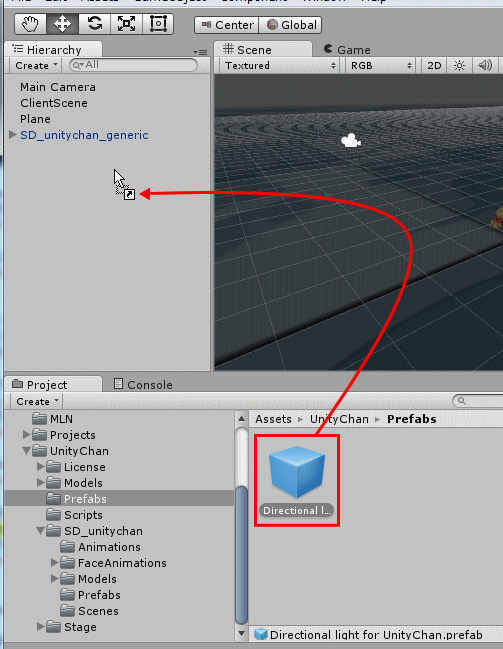Switch to the Console tab
The image size is (503, 649).
click(143, 385)
